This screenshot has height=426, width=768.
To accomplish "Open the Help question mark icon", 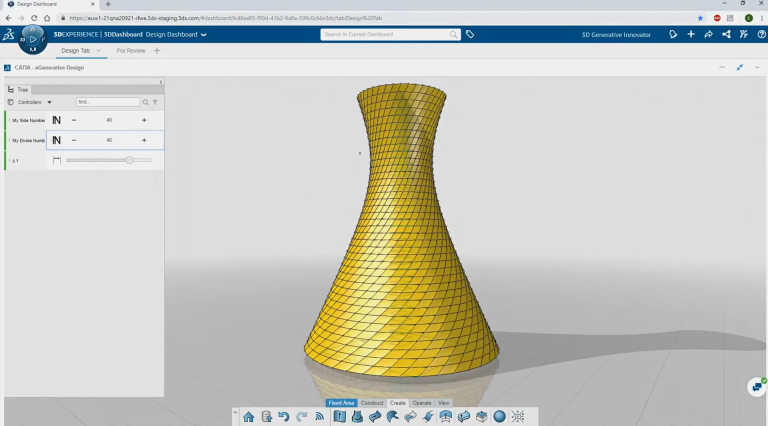I will point(761,34).
